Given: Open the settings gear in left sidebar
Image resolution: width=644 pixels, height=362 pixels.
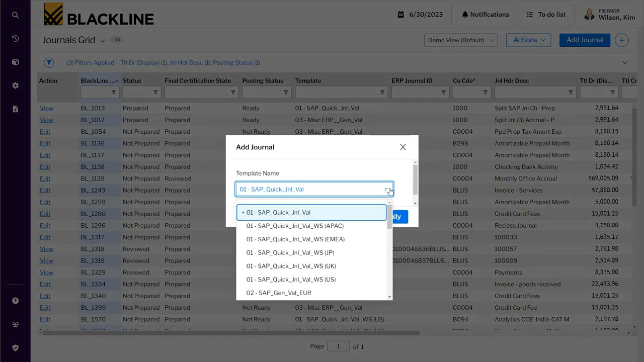Looking at the screenshot, I should pos(15,85).
